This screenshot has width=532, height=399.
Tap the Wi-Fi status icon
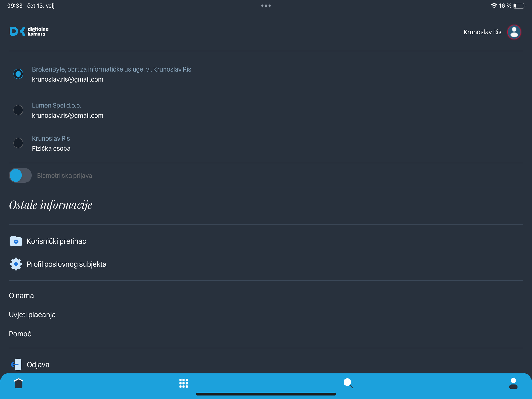494,6
